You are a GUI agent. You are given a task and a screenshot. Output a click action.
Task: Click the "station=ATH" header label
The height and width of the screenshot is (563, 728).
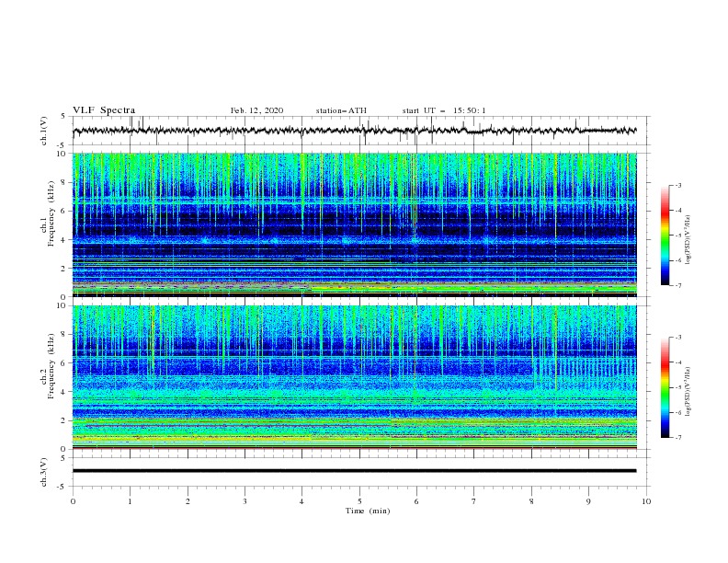click(x=341, y=110)
